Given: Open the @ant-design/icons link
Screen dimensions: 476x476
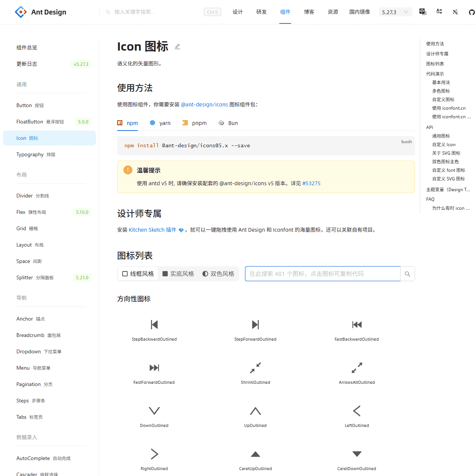Looking at the screenshot, I should tap(204, 104).
